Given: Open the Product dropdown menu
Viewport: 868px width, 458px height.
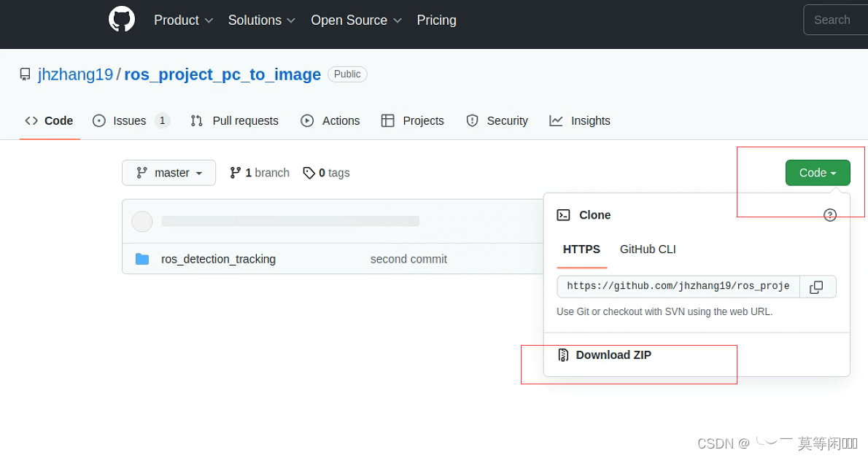Looking at the screenshot, I should pyautogui.click(x=183, y=20).
